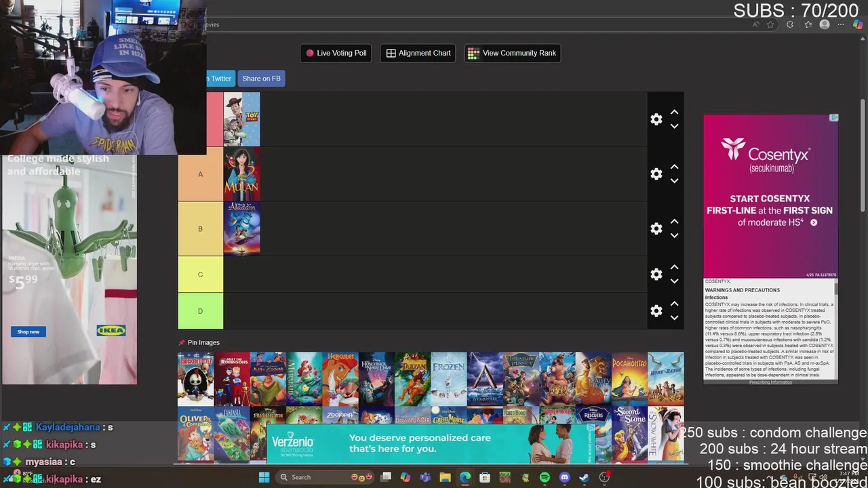Pick the Treasure Planet poster
Viewport: 868px width, 488px height.
tap(521, 379)
